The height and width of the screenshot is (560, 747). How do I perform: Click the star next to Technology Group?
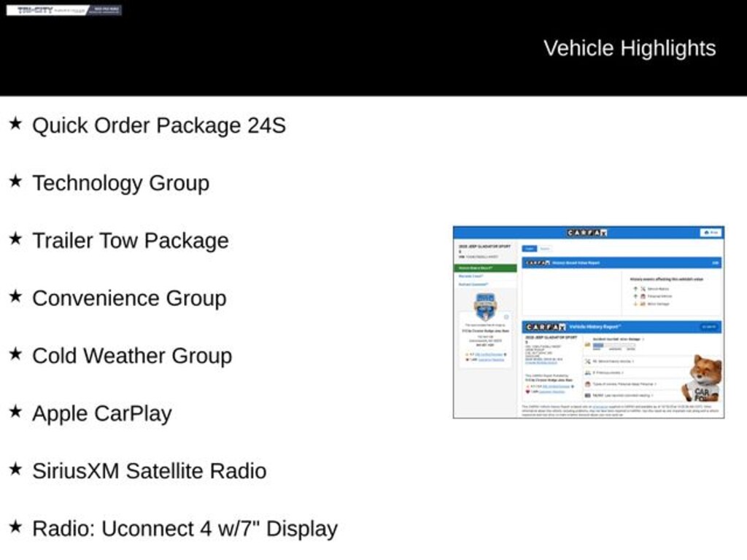(x=15, y=182)
